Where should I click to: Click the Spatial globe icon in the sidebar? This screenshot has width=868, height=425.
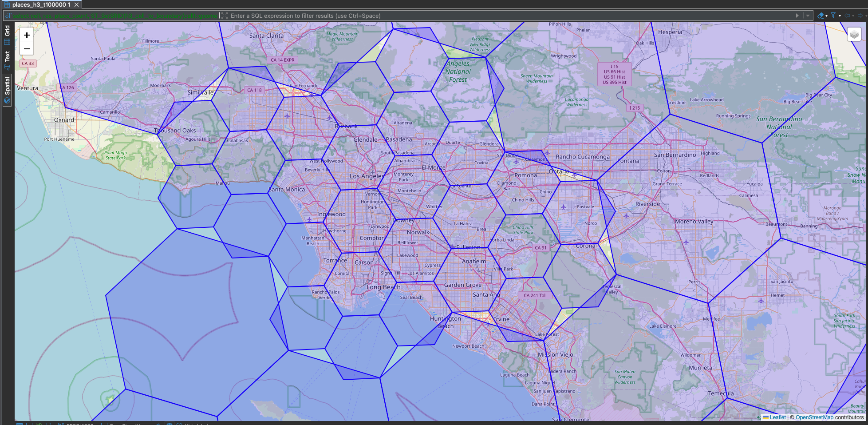coord(7,100)
